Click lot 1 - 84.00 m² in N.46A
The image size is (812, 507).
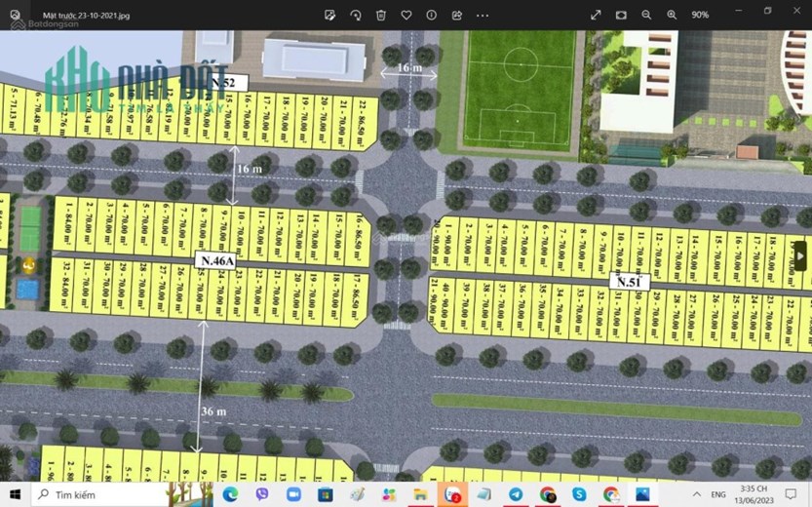point(66,223)
